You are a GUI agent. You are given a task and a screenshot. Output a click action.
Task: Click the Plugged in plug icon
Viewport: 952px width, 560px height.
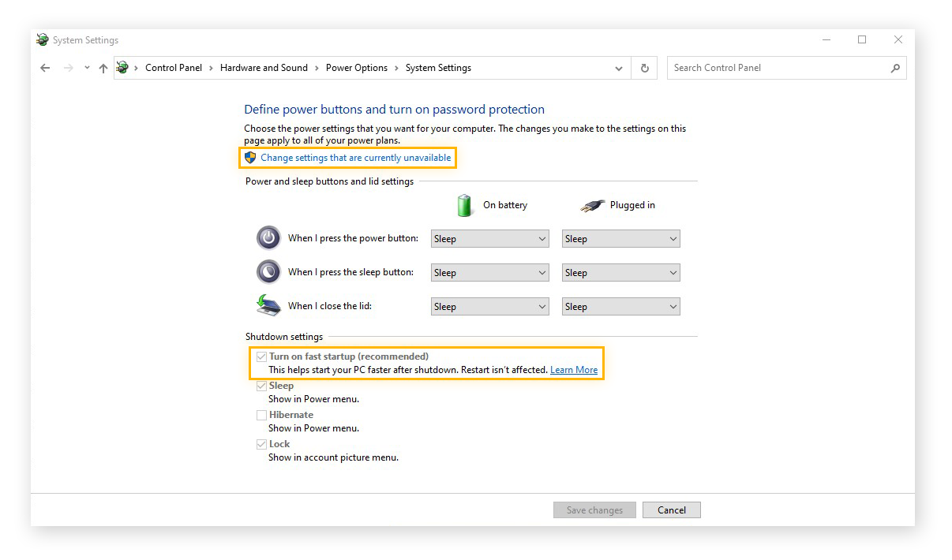[x=592, y=204]
